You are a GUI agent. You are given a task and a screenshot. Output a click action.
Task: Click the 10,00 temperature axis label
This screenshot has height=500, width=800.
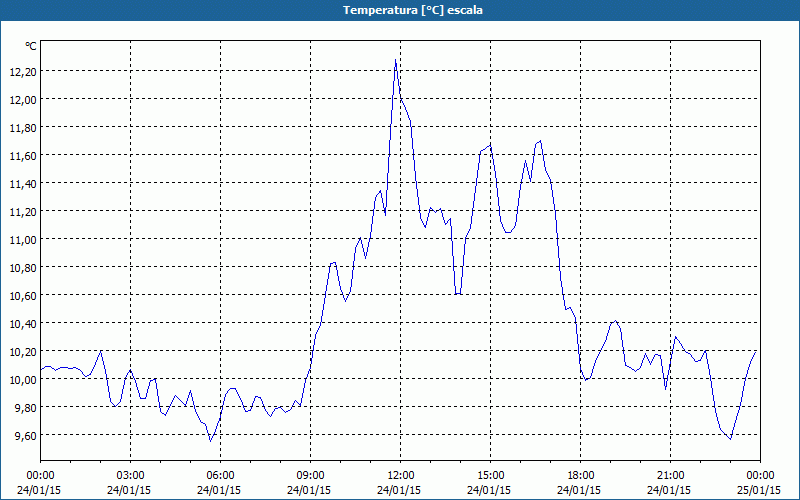pyautogui.click(x=23, y=381)
